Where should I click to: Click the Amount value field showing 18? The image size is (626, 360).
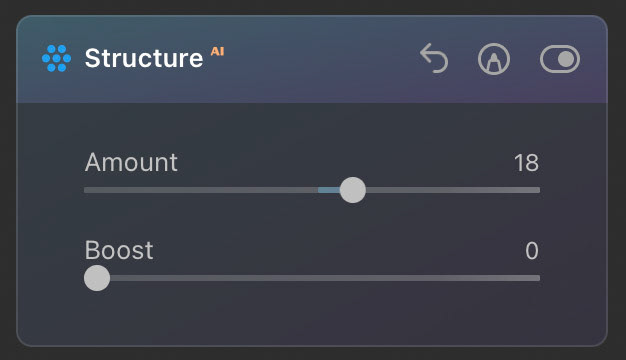pos(526,163)
